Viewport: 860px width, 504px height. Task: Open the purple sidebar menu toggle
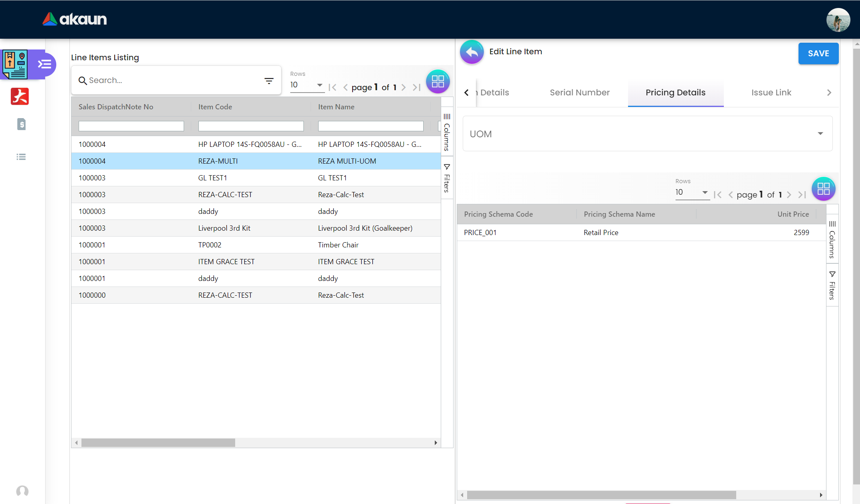(x=44, y=64)
